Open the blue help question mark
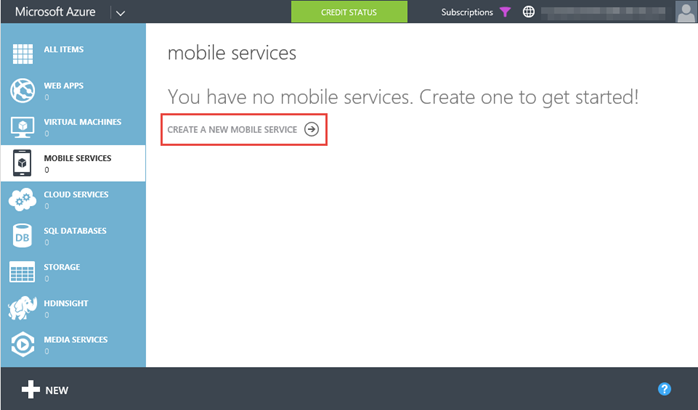Viewport: 698px width, 410px height. (664, 389)
